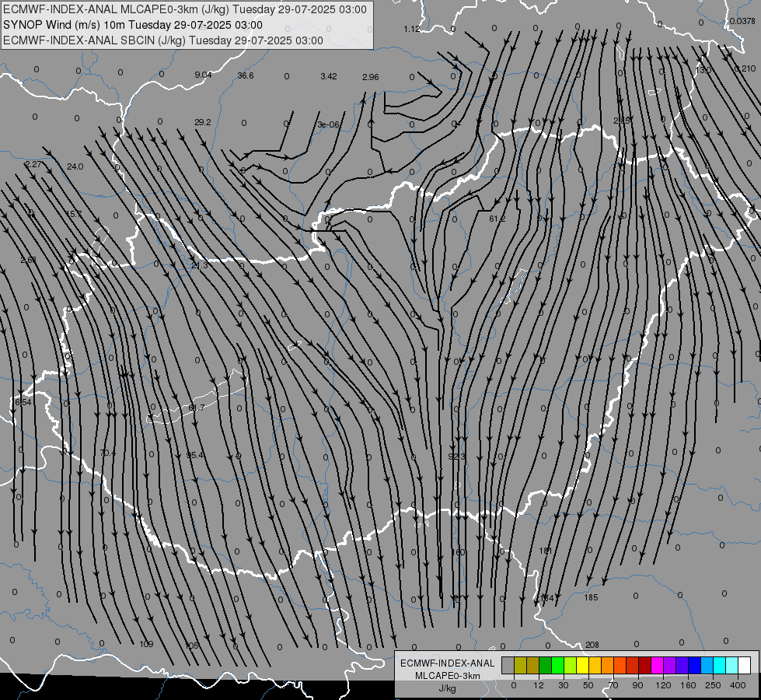The width and height of the screenshot is (761, 700).
Task: Choose the pure blue legend swatch
Action: (x=695, y=665)
